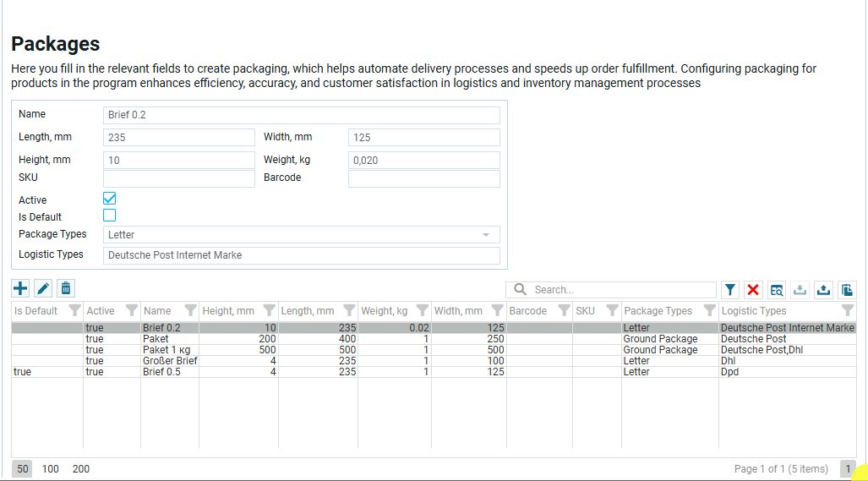This screenshot has height=481, width=868.
Task: Open the Logistic Types column filter icon
Action: pos(848,311)
